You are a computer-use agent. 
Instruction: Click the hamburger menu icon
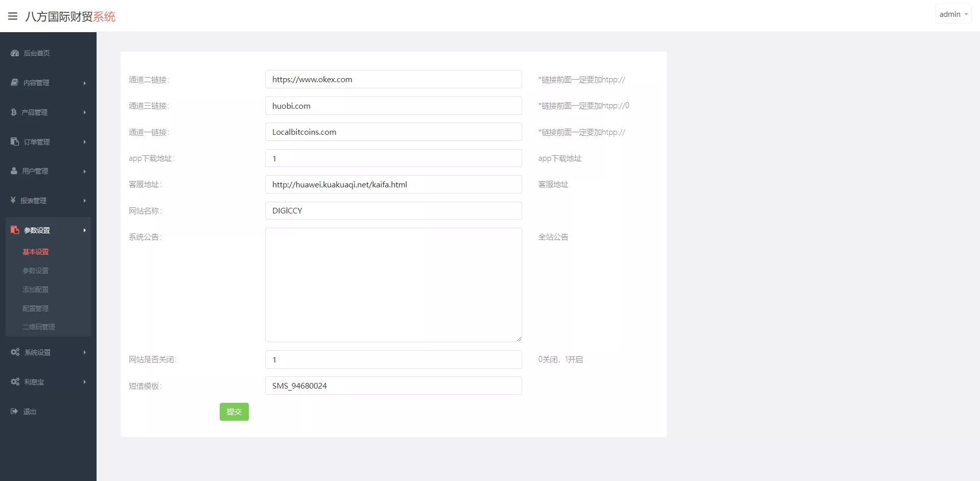tap(13, 16)
